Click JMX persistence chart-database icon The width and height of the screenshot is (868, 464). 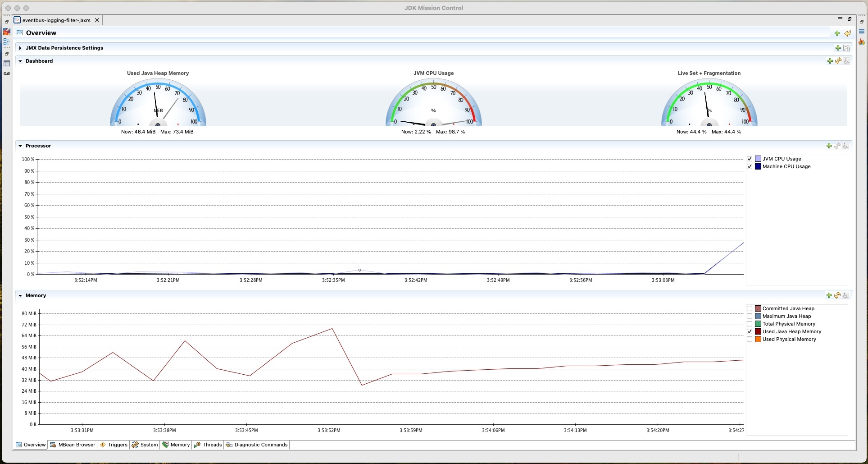click(x=846, y=48)
